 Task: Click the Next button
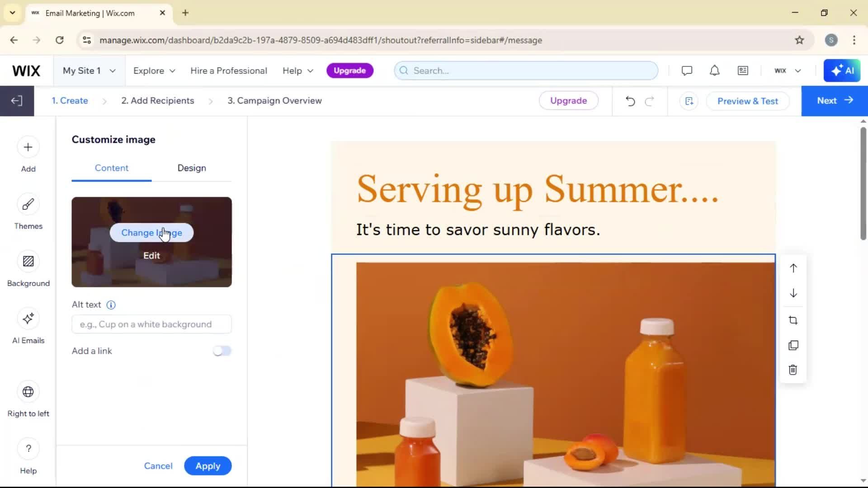[x=835, y=101]
